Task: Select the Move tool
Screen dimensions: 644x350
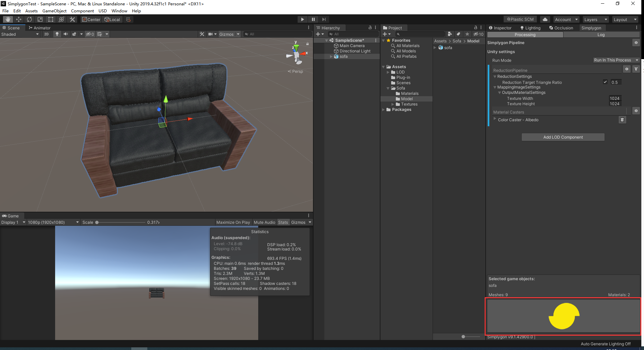Action: (x=19, y=19)
